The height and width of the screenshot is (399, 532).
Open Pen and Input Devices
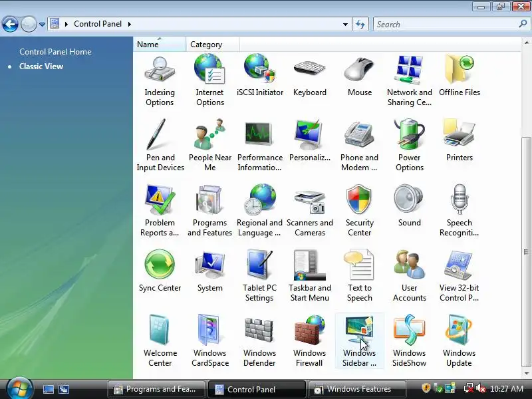(160, 146)
